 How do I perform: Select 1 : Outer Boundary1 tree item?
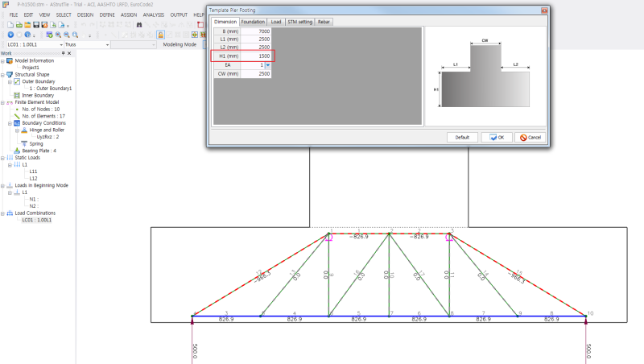point(51,89)
